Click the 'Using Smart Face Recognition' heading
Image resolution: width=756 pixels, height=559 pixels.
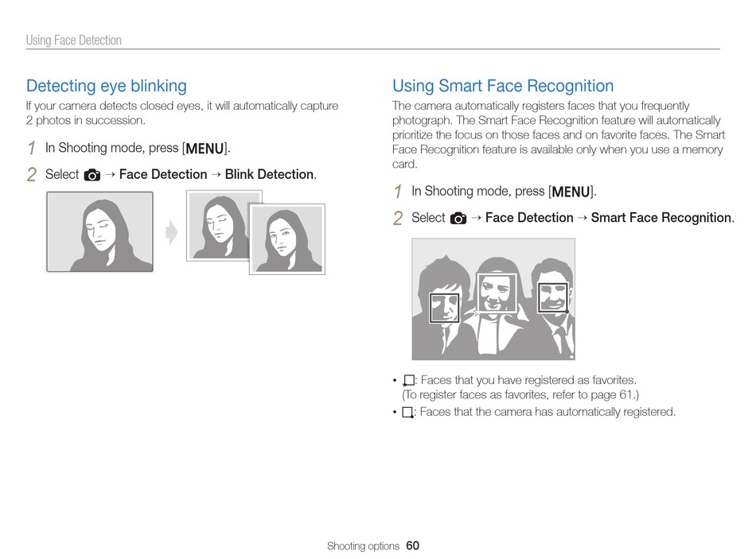pos(503,86)
